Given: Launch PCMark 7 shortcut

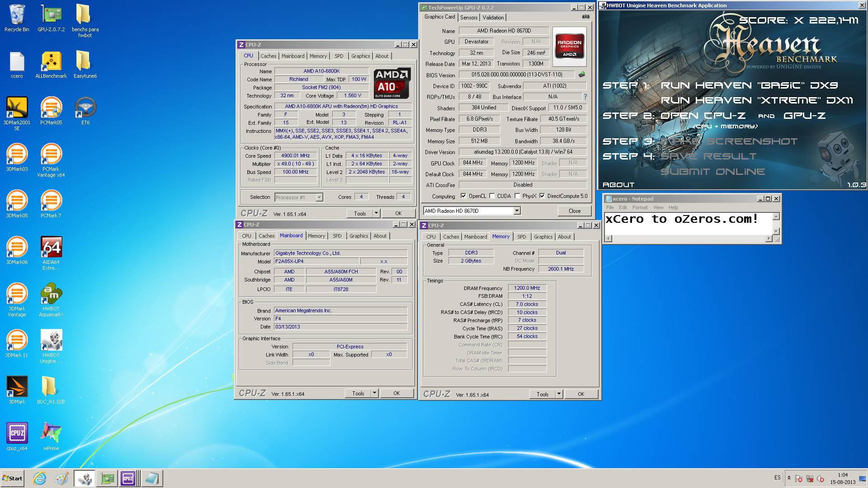Looking at the screenshot, I should point(51,204).
